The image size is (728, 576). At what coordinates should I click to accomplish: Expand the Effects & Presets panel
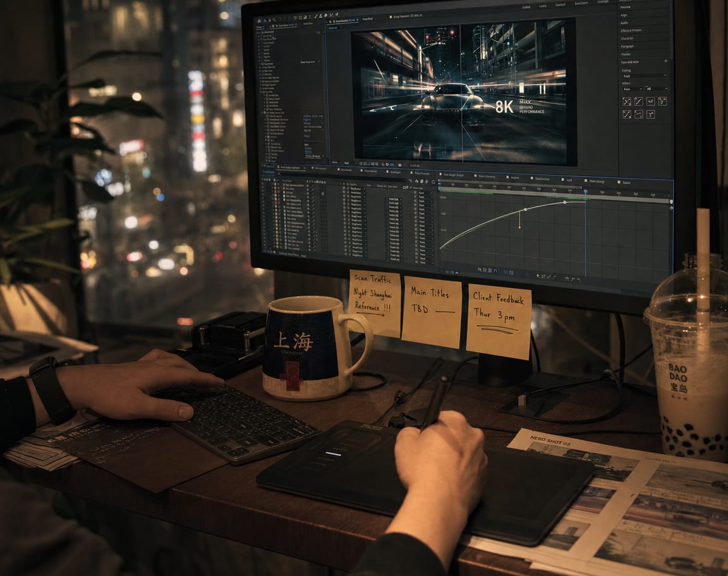point(631,30)
